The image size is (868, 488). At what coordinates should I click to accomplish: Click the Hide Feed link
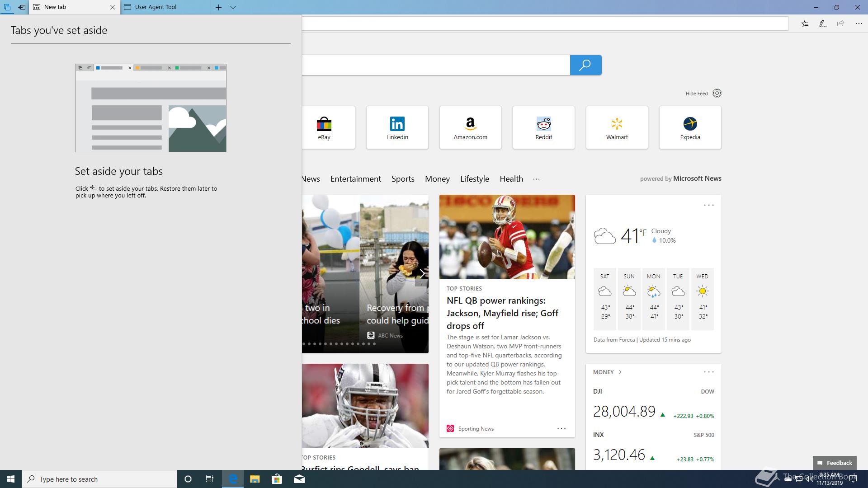pyautogui.click(x=696, y=94)
